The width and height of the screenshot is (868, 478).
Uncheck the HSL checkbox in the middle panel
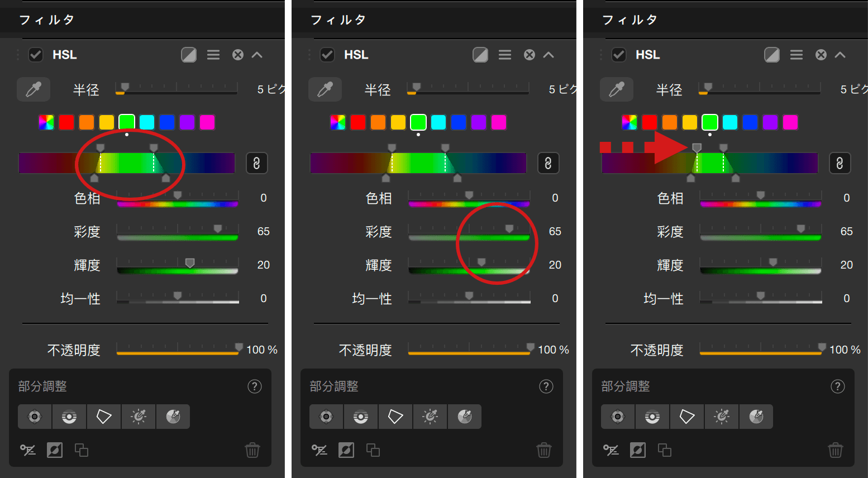point(327,55)
